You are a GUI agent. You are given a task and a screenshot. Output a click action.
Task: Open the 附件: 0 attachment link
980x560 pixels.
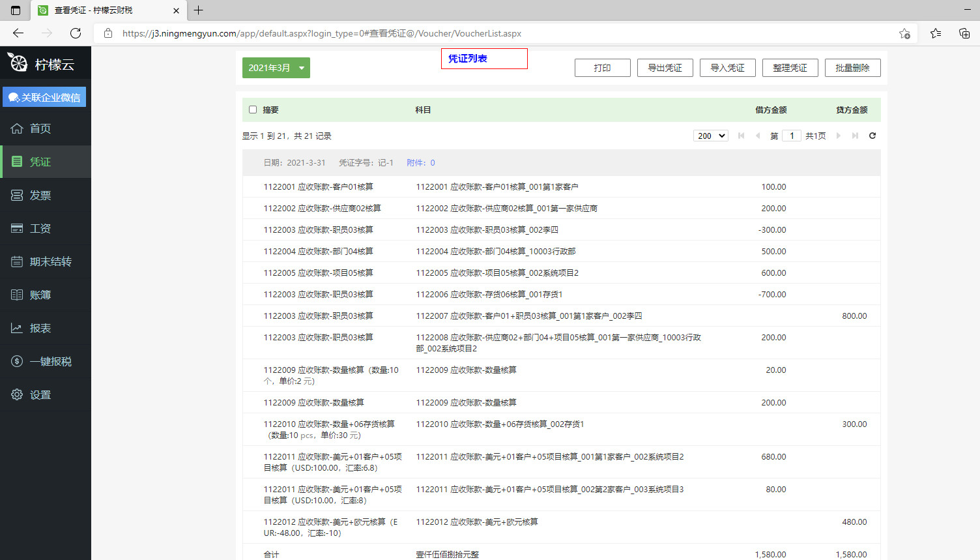420,163
